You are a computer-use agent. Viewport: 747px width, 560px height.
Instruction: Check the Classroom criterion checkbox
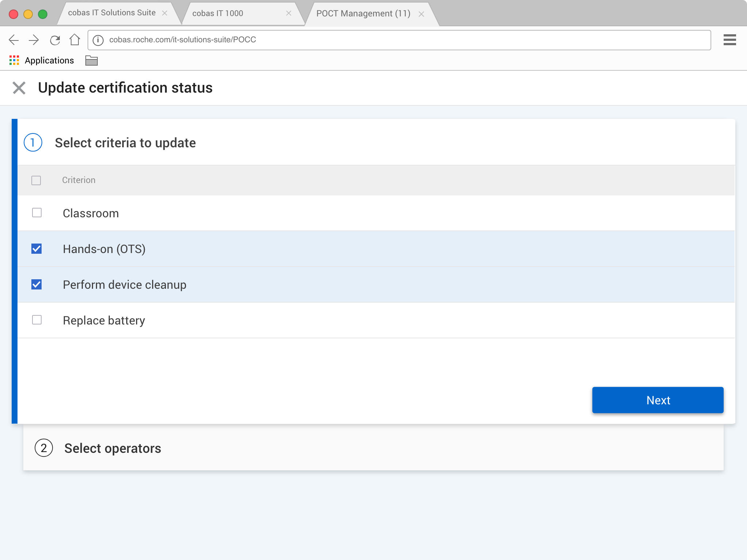point(37,213)
